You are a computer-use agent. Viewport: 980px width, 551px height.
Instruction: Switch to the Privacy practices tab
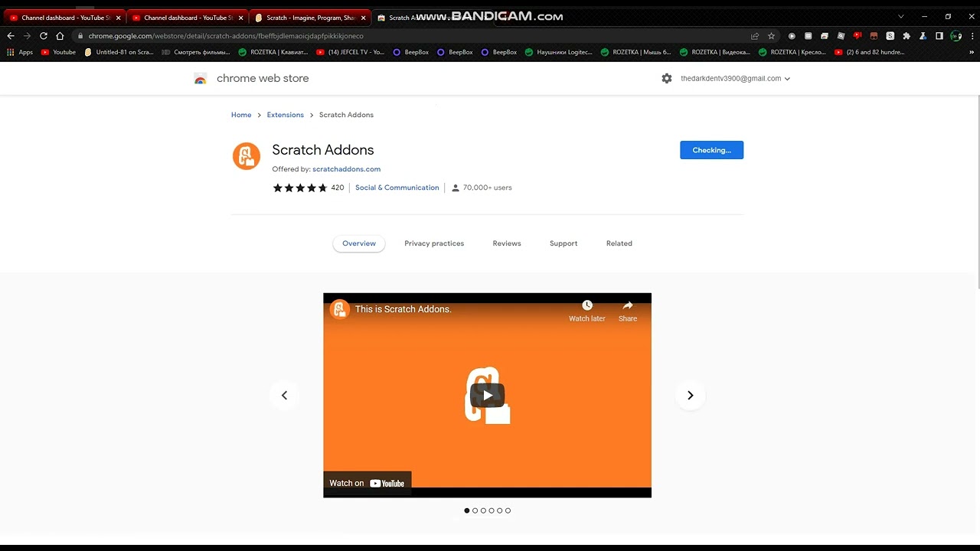[x=434, y=243]
